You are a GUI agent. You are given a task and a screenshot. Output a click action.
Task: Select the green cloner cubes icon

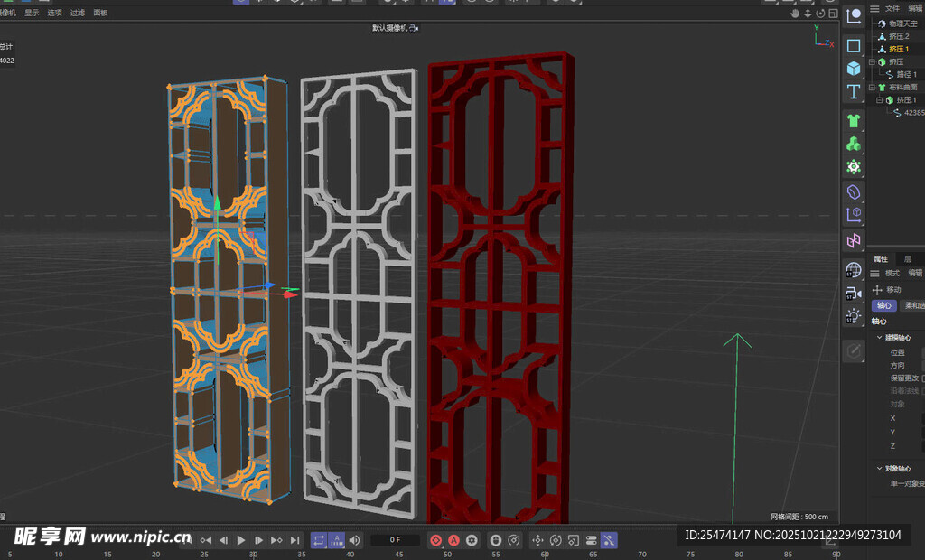pos(854,145)
